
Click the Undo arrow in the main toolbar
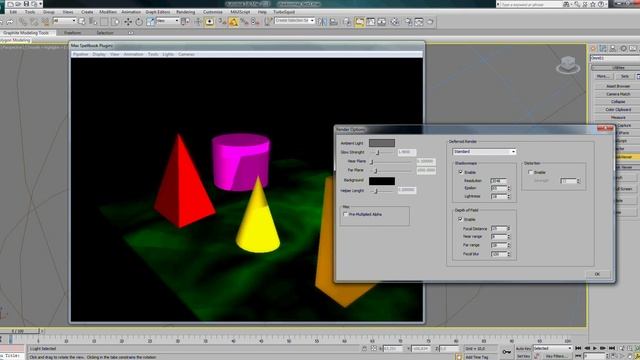[x=2, y=22]
